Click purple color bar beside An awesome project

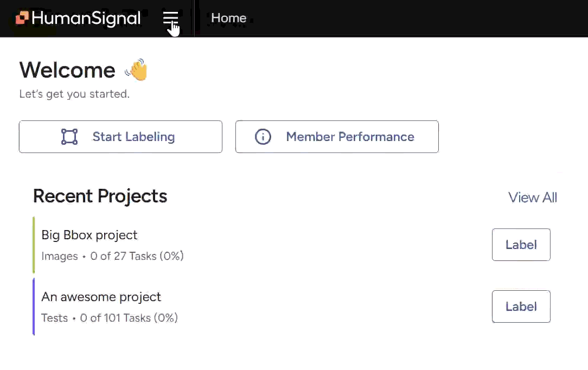[34, 307]
